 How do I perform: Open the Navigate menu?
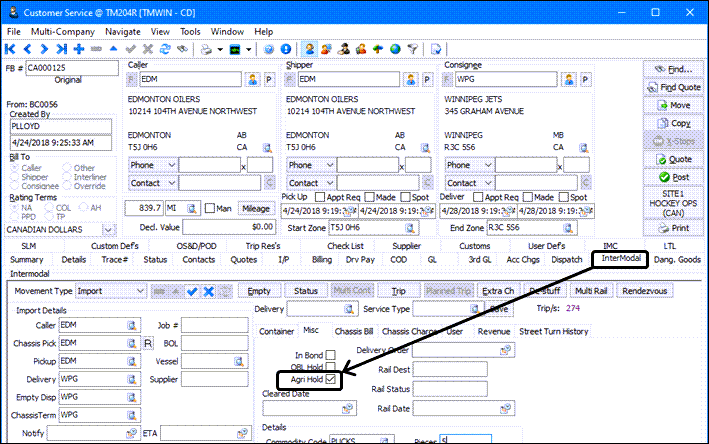pos(122,32)
